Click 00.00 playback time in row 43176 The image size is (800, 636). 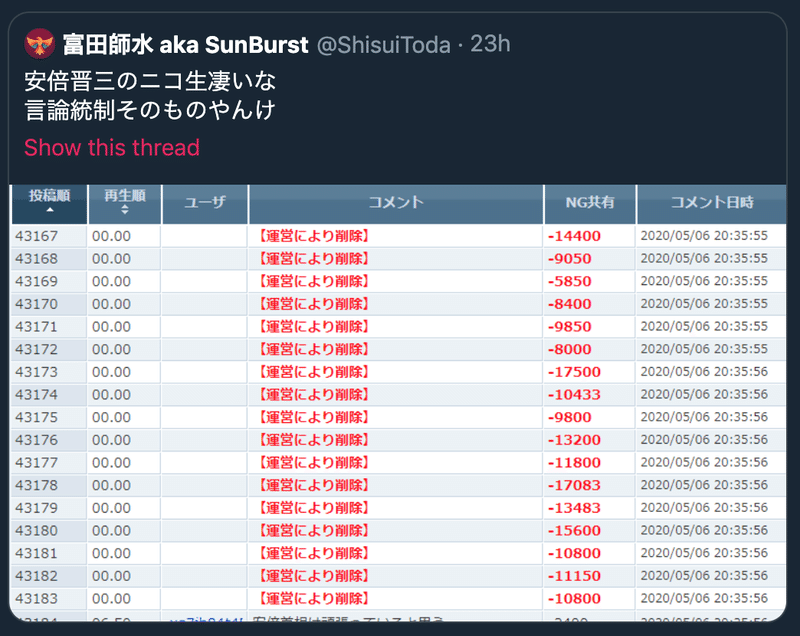coord(111,440)
